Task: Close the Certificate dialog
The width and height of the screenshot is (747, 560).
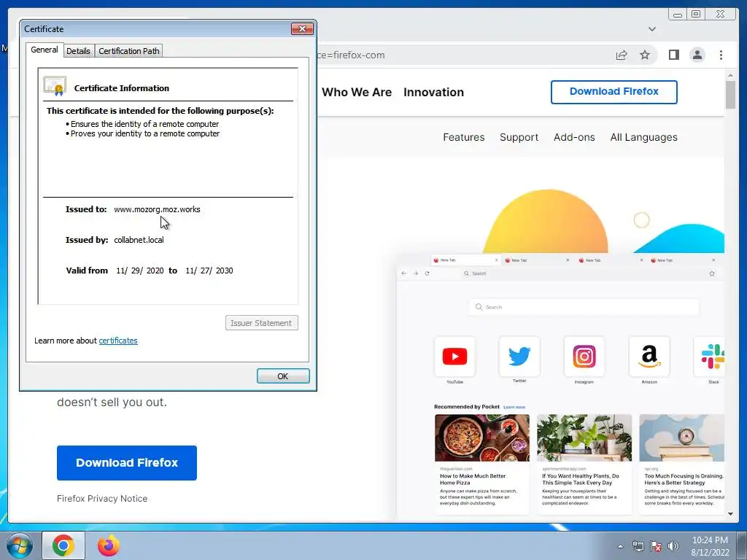Action: click(302, 29)
